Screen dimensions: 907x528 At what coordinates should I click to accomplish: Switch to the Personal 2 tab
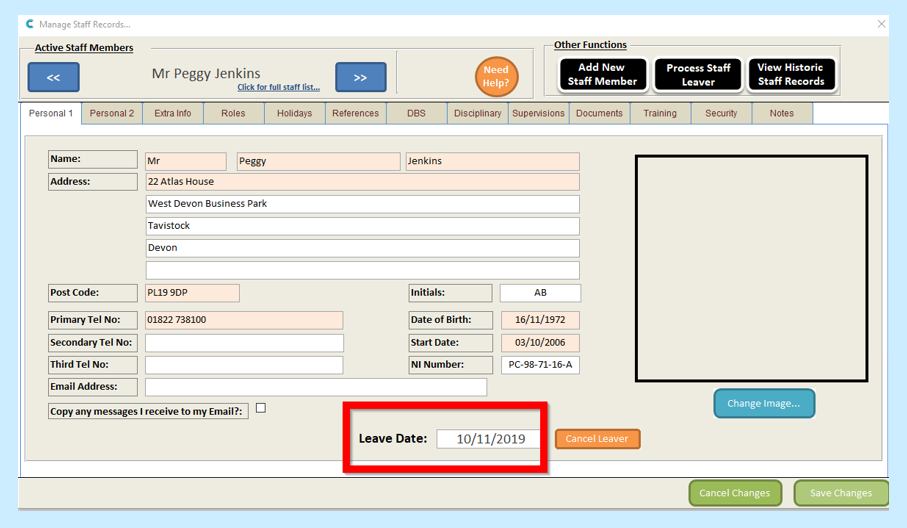pyautogui.click(x=112, y=114)
